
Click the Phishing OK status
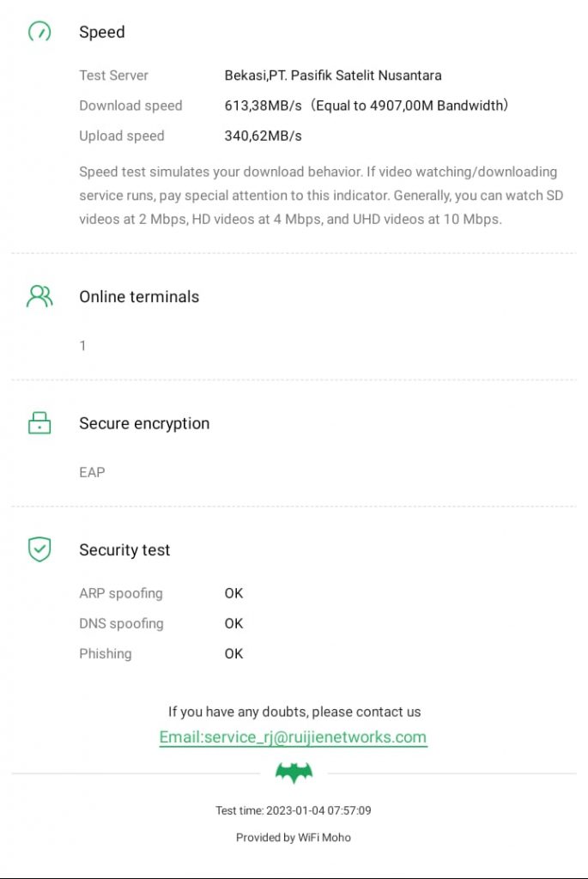pos(233,653)
